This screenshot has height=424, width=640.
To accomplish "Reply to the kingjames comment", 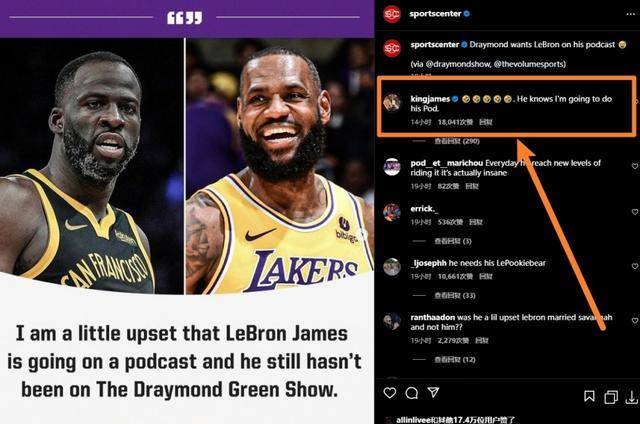I will click(x=485, y=122).
